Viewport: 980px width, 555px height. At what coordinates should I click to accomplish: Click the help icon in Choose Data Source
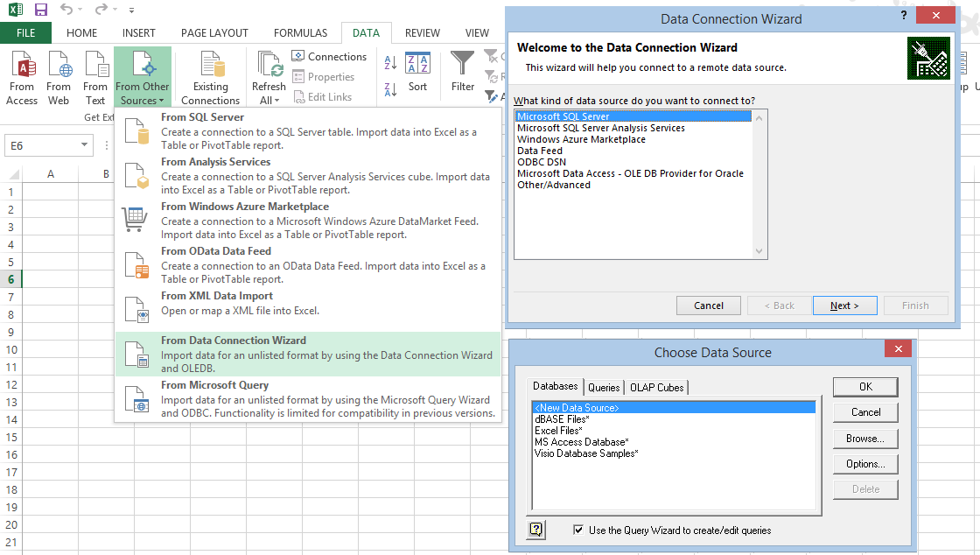tap(536, 530)
